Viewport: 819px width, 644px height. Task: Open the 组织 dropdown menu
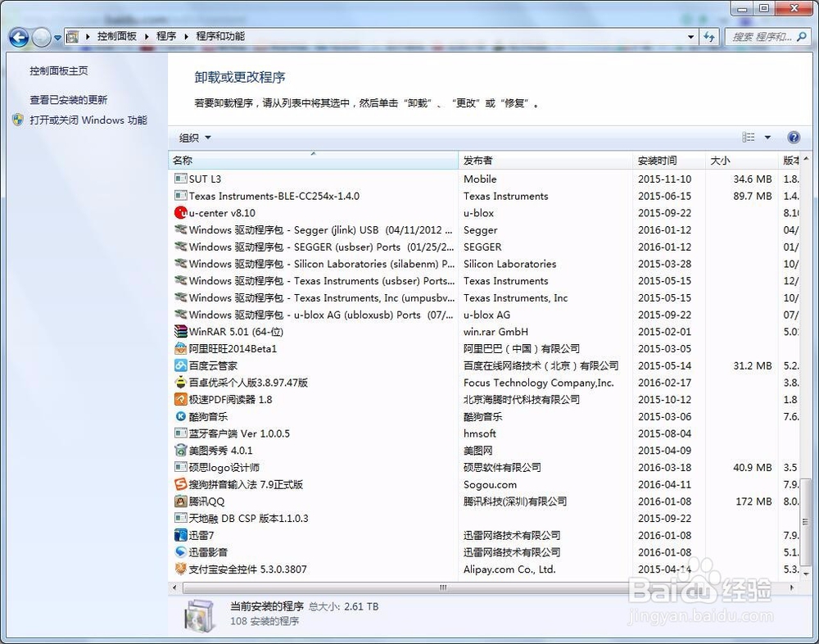195,138
